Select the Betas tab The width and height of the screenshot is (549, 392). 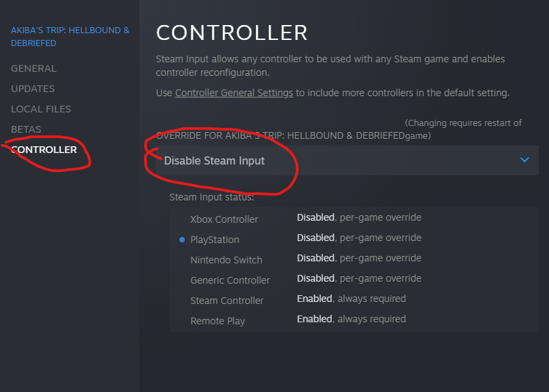[x=26, y=129]
